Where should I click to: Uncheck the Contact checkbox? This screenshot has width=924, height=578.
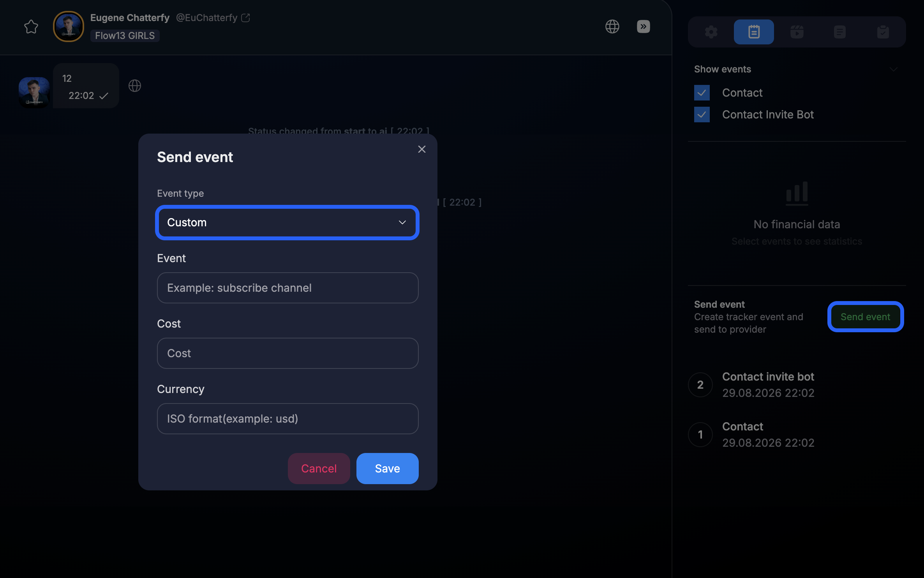point(702,93)
